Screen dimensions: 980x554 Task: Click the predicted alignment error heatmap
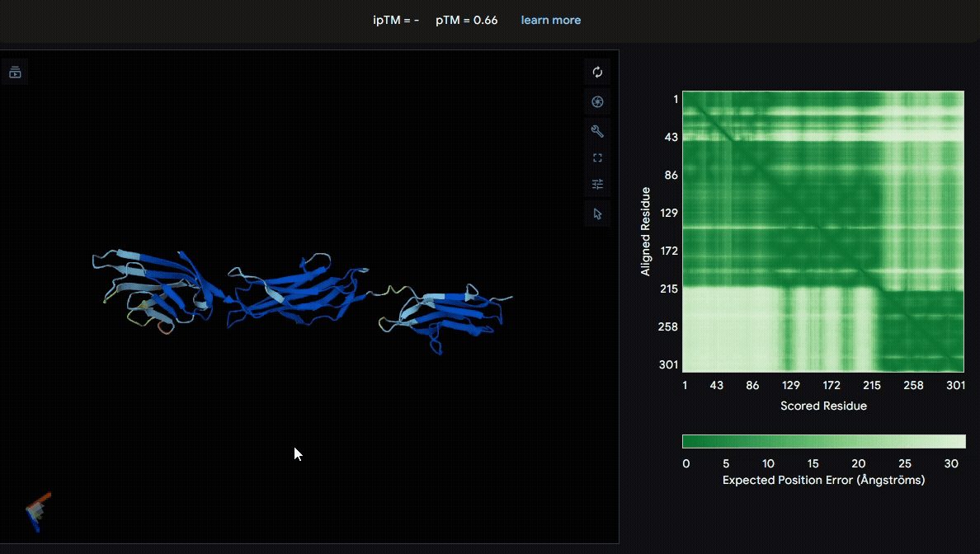pos(823,232)
